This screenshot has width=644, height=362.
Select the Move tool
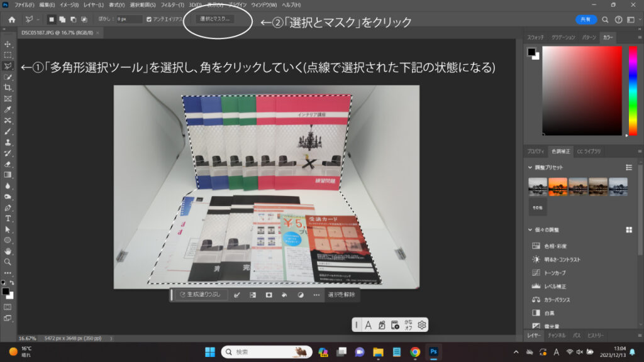click(x=8, y=44)
